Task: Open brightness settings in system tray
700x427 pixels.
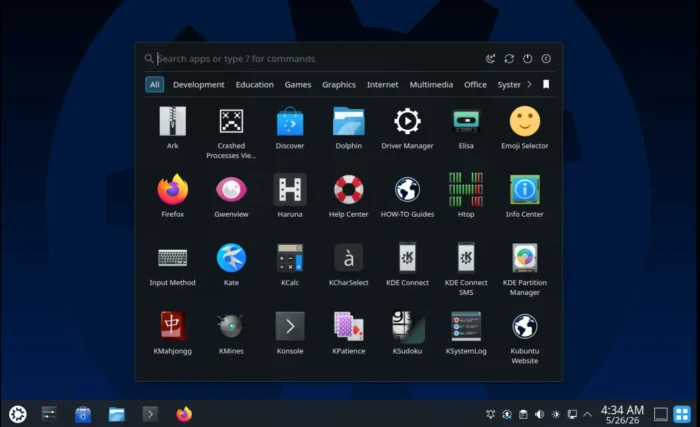Action: point(556,414)
